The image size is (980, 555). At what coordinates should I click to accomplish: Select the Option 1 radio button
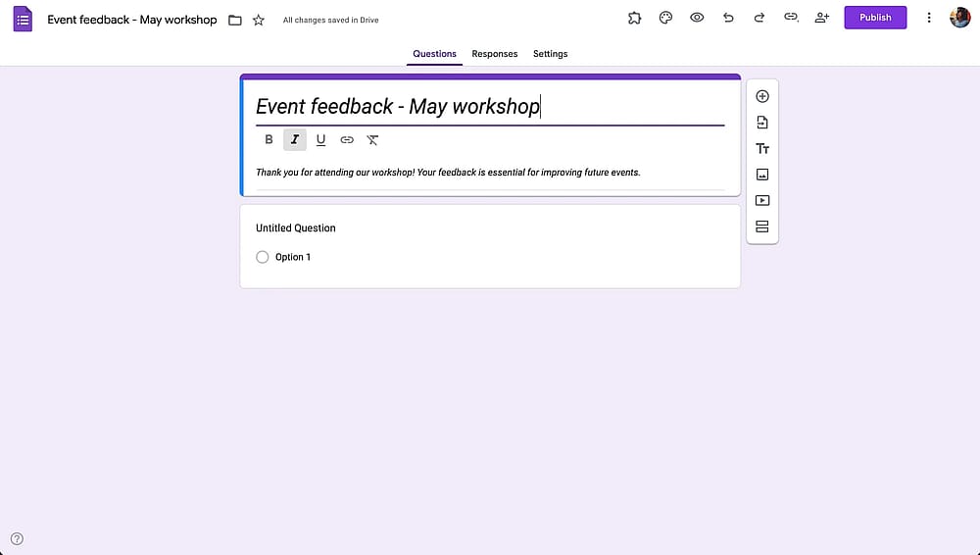tap(263, 257)
